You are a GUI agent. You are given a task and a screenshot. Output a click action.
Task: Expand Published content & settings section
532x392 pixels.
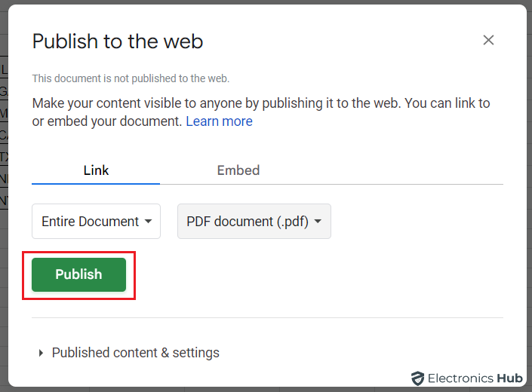[135, 353]
